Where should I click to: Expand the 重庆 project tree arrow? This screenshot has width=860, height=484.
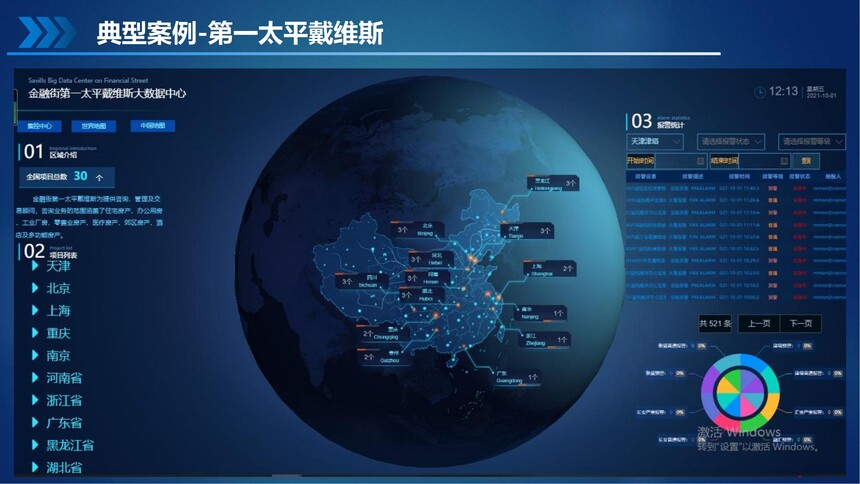pyautogui.click(x=35, y=333)
